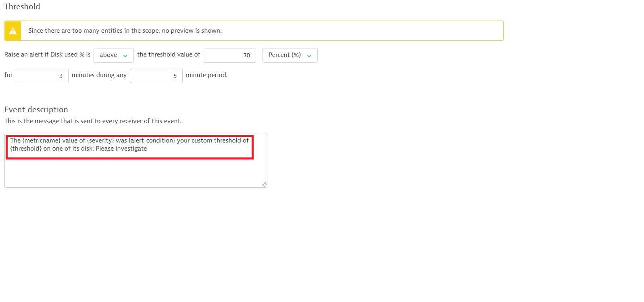The width and height of the screenshot is (644, 302).
Task: Click the "minutes during any" label
Action: 99,75
